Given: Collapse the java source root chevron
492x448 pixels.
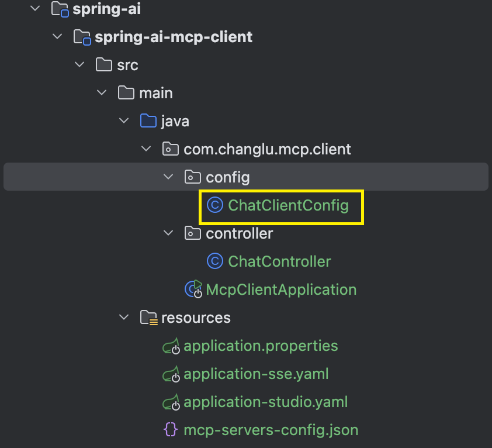Looking at the screenshot, I should point(124,120).
